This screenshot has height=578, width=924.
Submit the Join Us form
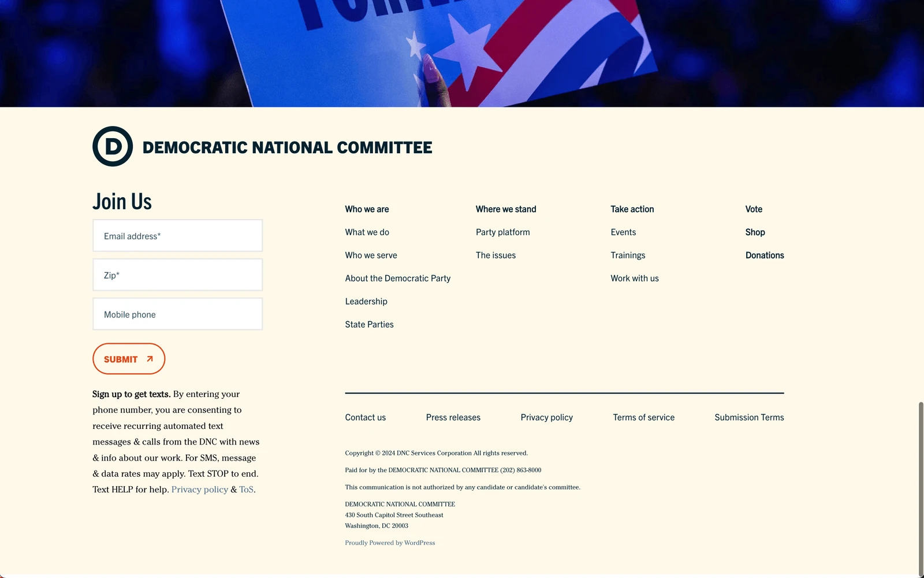coord(129,359)
